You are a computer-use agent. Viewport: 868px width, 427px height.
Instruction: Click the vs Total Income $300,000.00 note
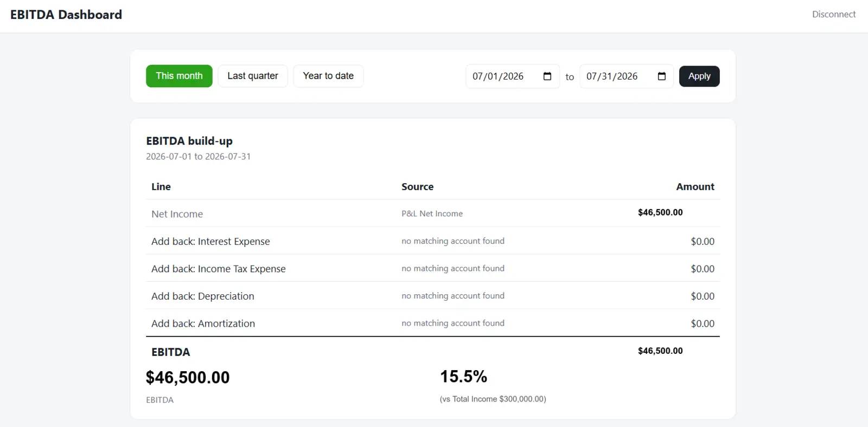tap(493, 399)
